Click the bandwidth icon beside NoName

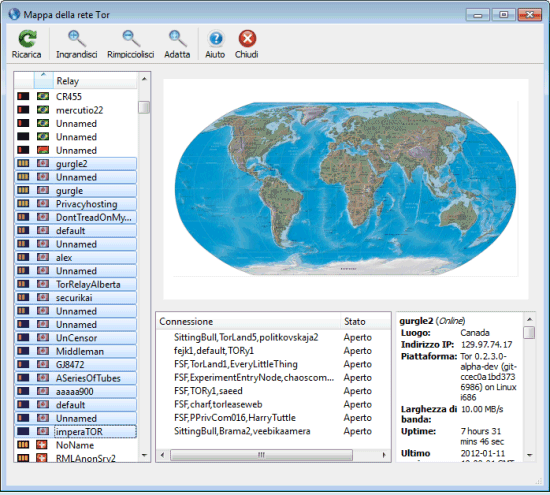pos(23,445)
